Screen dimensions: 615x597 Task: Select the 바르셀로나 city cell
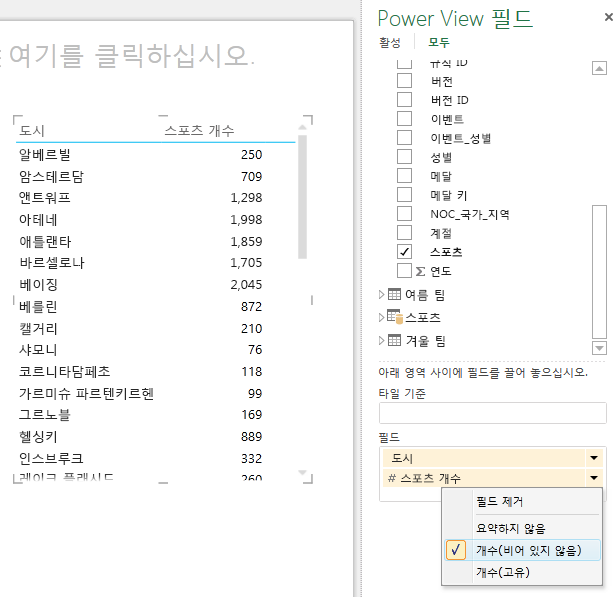(52, 262)
